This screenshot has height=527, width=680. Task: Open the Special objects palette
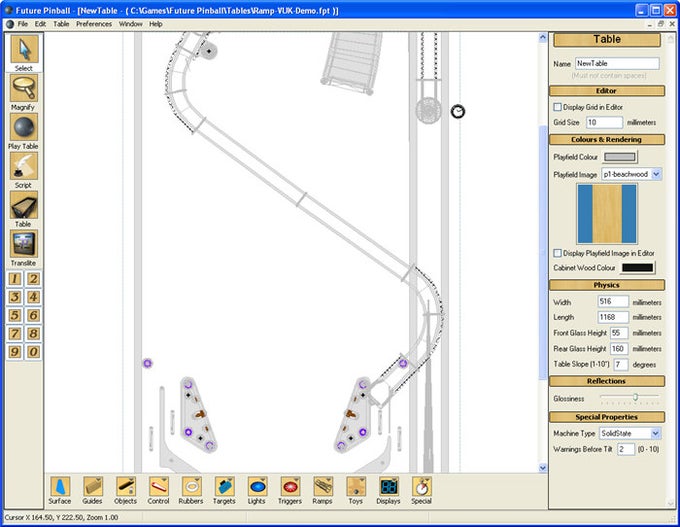coord(422,487)
